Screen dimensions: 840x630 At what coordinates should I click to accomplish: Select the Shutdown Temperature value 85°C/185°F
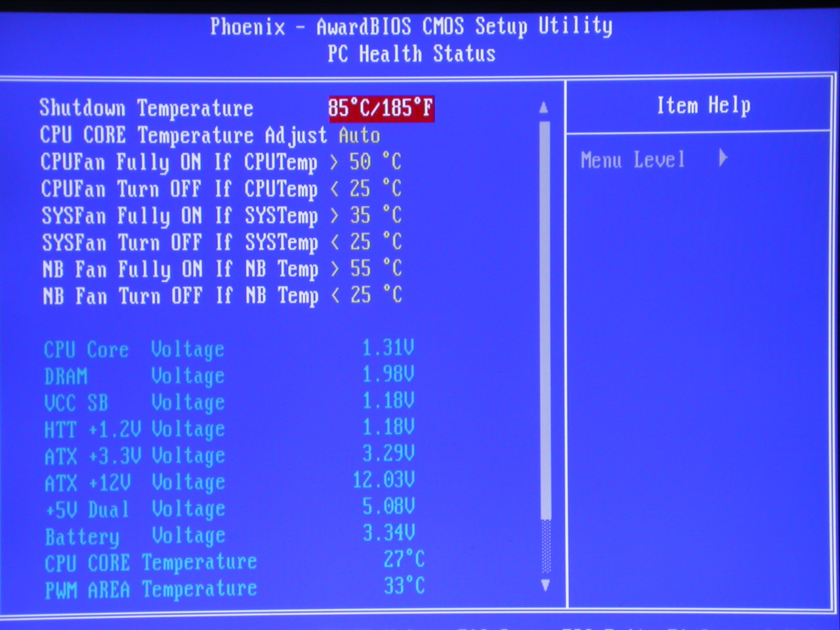(381, 108)
